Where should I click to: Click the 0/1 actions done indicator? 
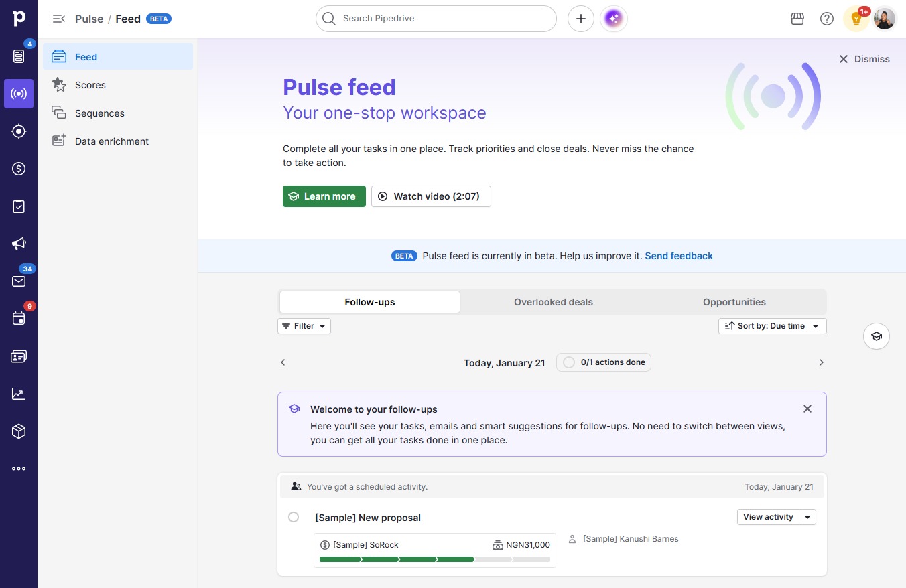tap(604, 362)
